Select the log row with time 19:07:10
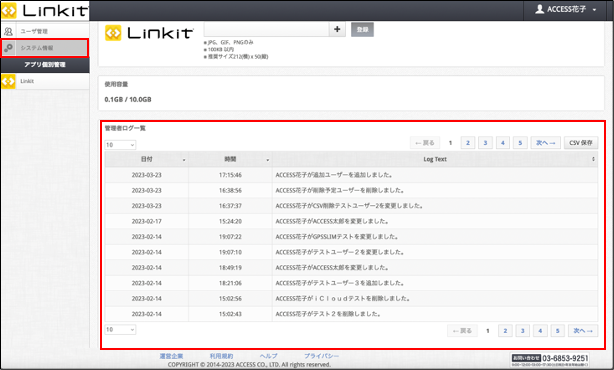The height and width of the screenshot is (370, 614). pos(351,252)
